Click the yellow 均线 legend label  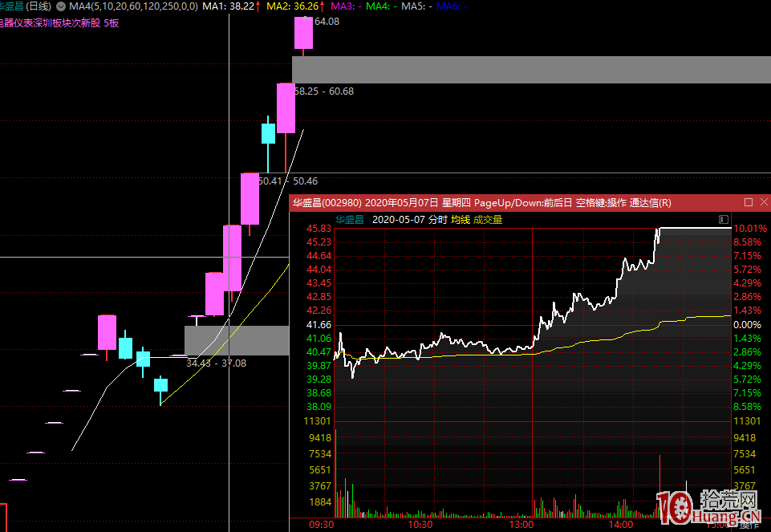(461, 220)
